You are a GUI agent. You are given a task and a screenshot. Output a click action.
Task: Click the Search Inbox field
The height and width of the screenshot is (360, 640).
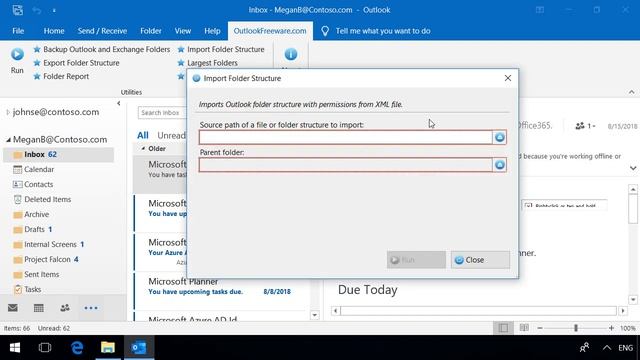162,113
